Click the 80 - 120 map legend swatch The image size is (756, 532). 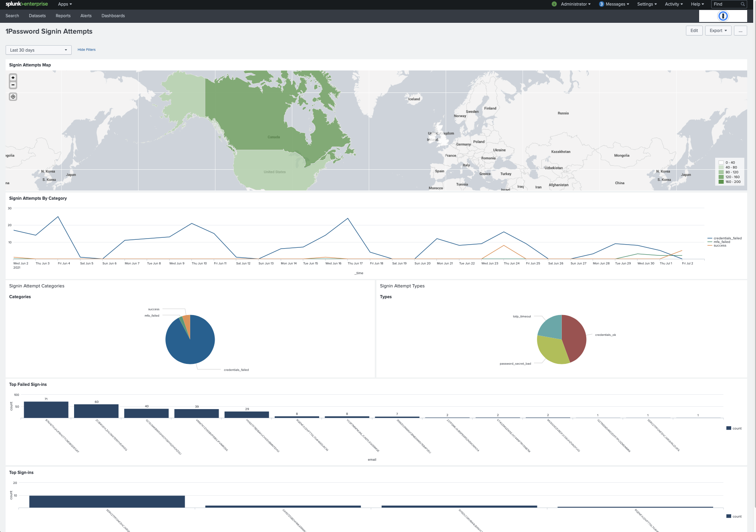click(721, 172)
